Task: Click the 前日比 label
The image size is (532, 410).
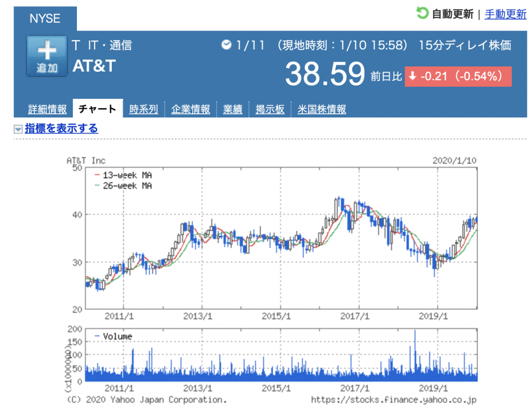Action: [x=386, y=76]
